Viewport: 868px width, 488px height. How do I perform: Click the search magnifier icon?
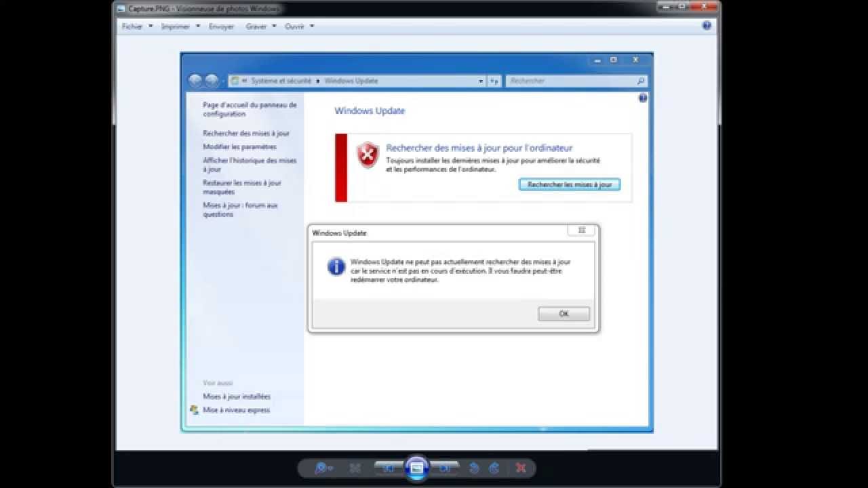click(x=641, y=81)
